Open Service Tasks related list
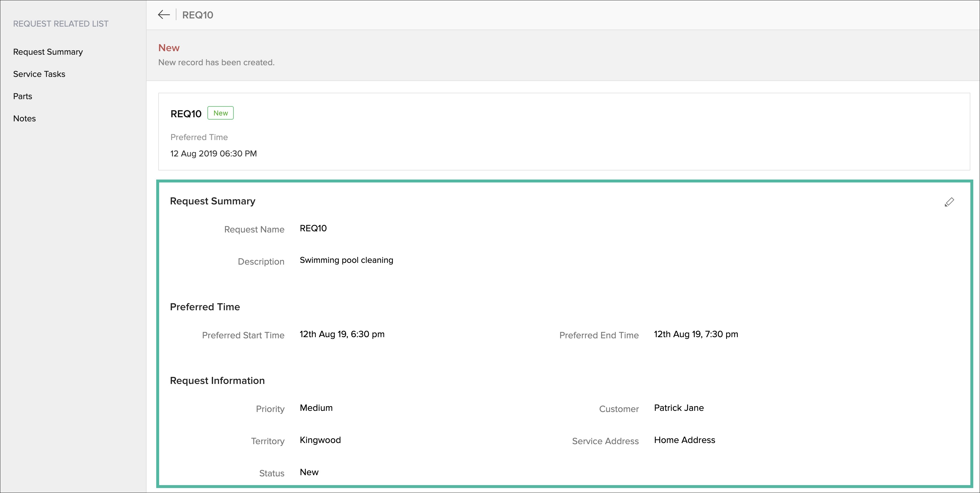 tap(39, 74)
